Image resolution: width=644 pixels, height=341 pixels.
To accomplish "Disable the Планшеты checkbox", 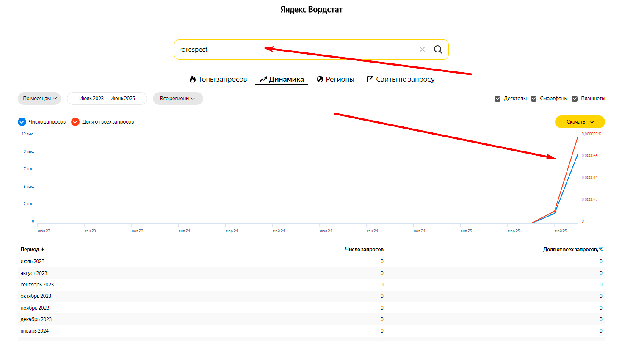I will 575,99.
